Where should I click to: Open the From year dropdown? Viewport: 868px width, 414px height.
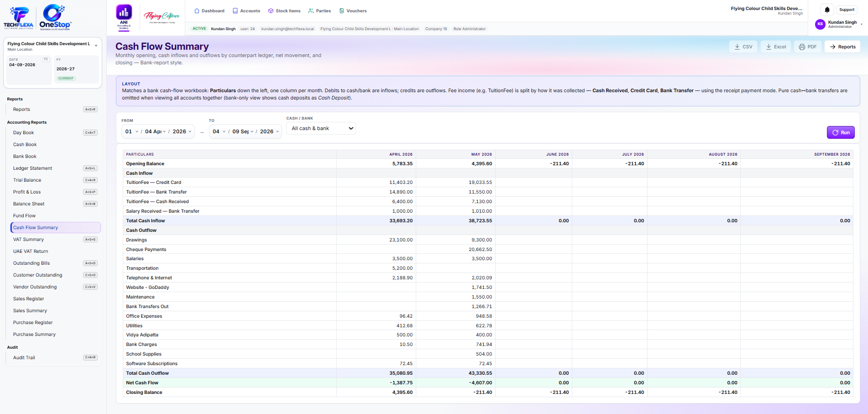tap(182, 131)
